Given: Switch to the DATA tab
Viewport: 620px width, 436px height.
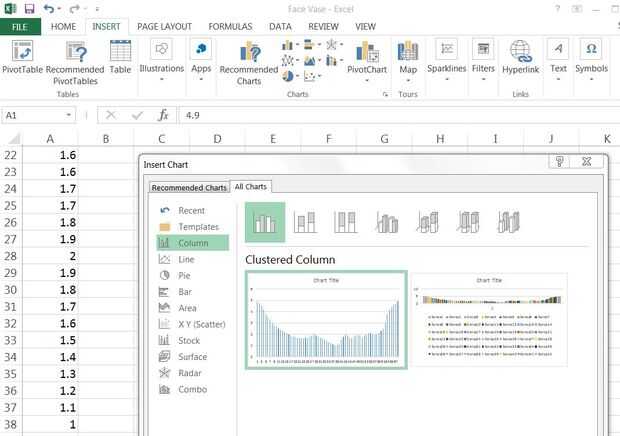Looking at the screenshot, I should [x=280, y=26].
